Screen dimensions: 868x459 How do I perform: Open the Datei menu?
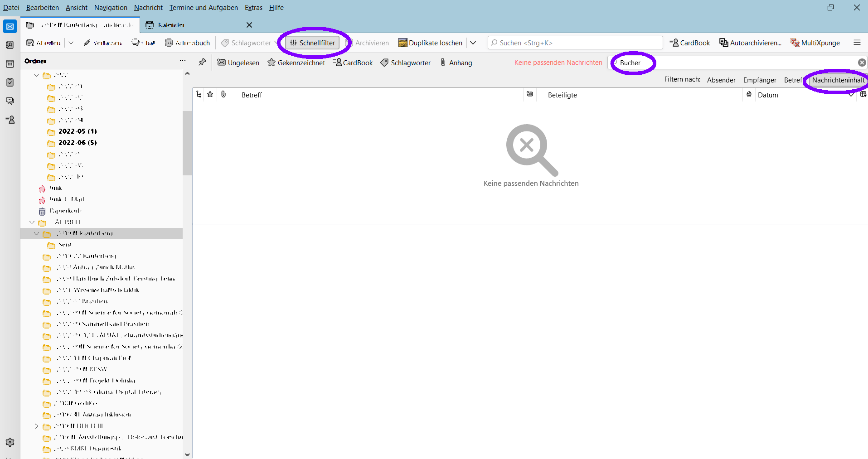11,8
